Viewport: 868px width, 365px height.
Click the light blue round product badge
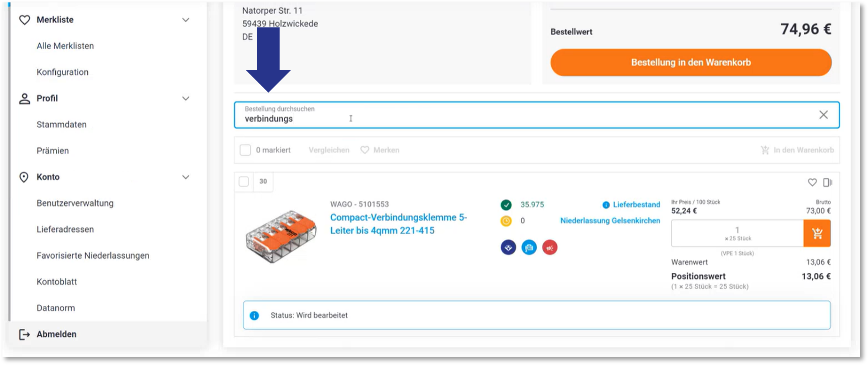point(529,248)
